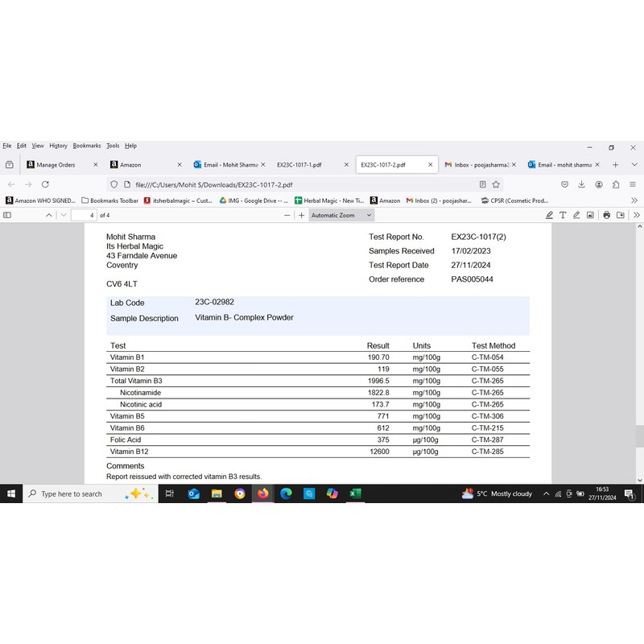Show more bookmarks with overflow chevron
644x644 pixels.
click(634, 200)
